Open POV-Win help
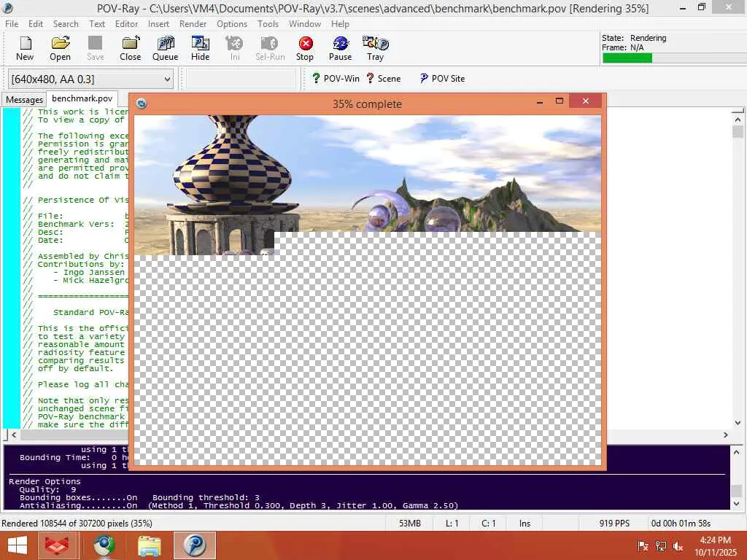This screenshot has width=747, height=560. coord(336,79)
